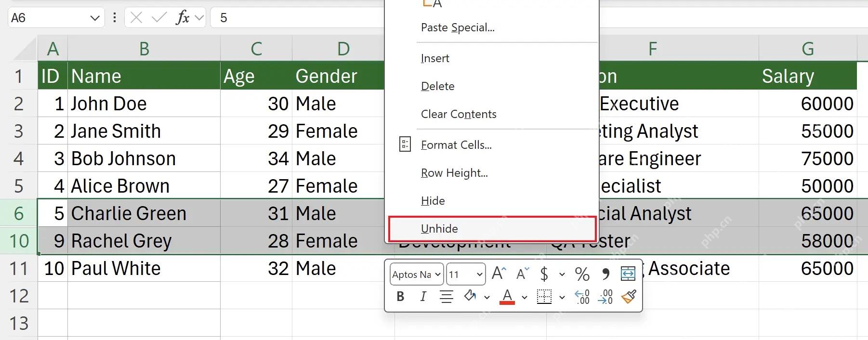The image size is (868, 340).
Task: Expand the insert function dropdown chevron
Action: pyautogui.click(x=199, y=18)
